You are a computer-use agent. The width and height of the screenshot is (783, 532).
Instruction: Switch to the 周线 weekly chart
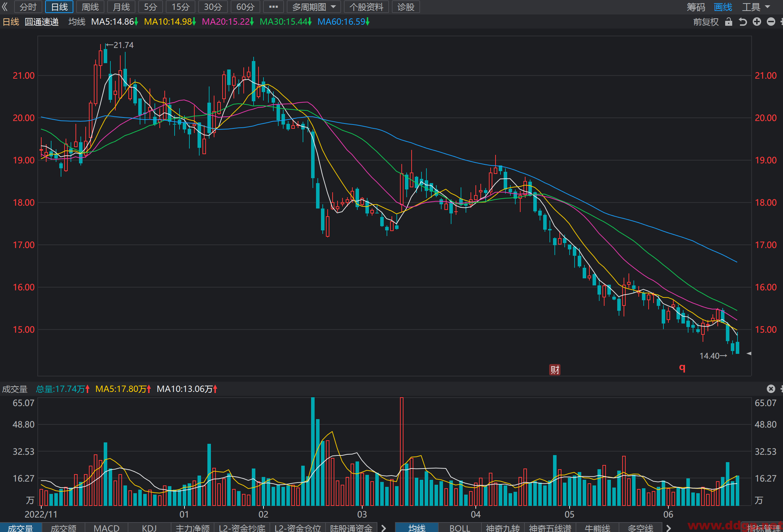pyautogui.click(x=90, y=7)
